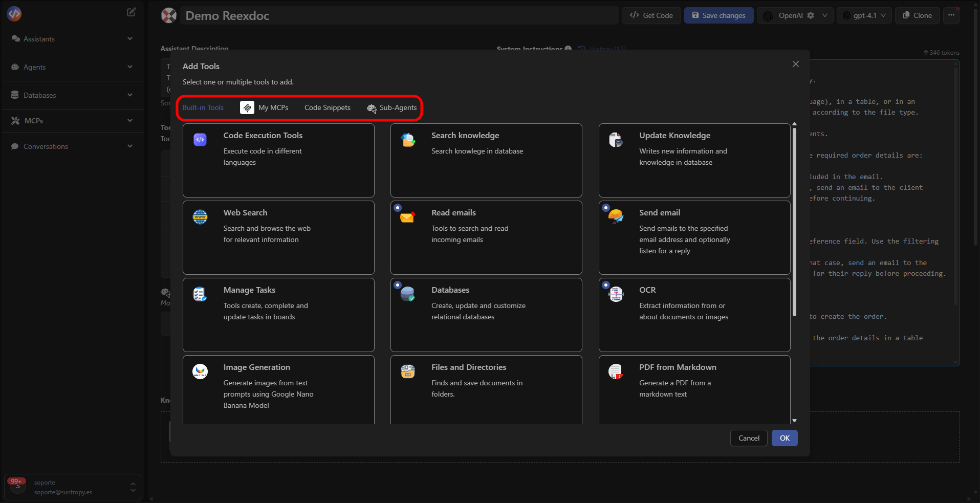Image resolution: width=980 pixels, height=503 pixels.
Task: Click the Web Search globe icon
Action: click(200, 216)
